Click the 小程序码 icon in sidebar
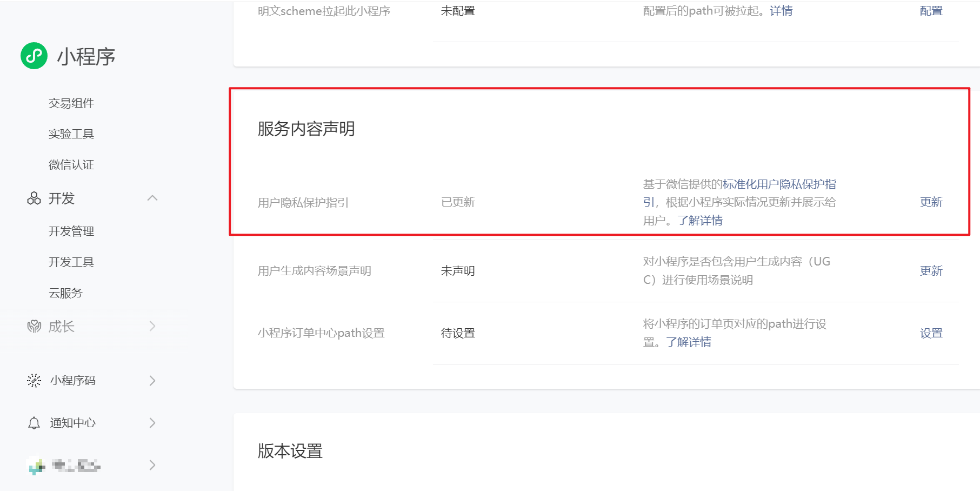Screen dimensions: 980x491 (34, 381)
